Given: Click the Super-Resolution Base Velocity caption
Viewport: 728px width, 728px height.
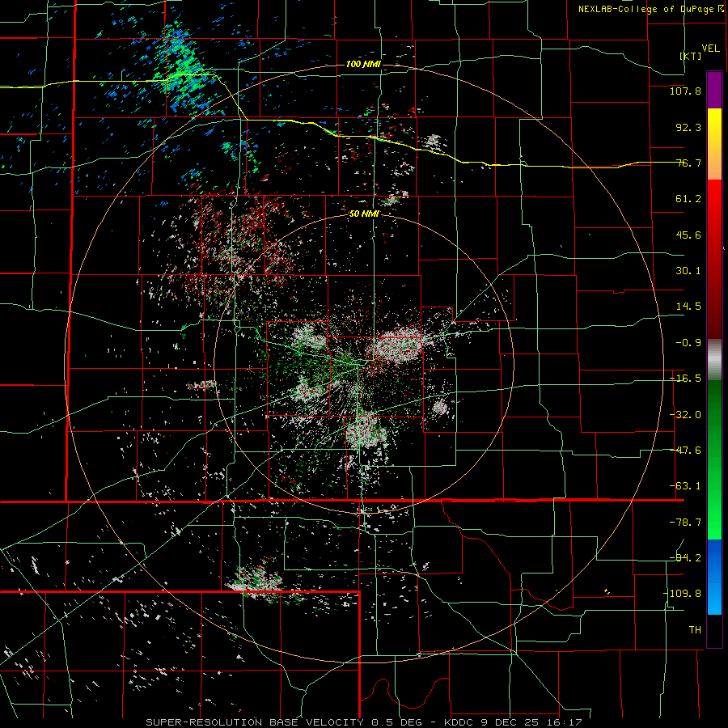Looking at the screenshot, I should tap(363, 722).
